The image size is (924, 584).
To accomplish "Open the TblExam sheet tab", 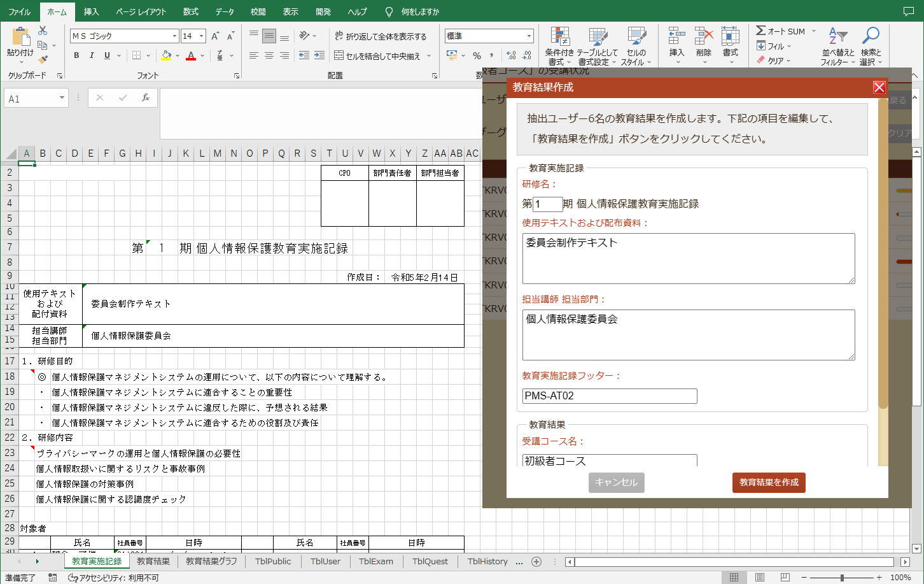I will point(376,561).
